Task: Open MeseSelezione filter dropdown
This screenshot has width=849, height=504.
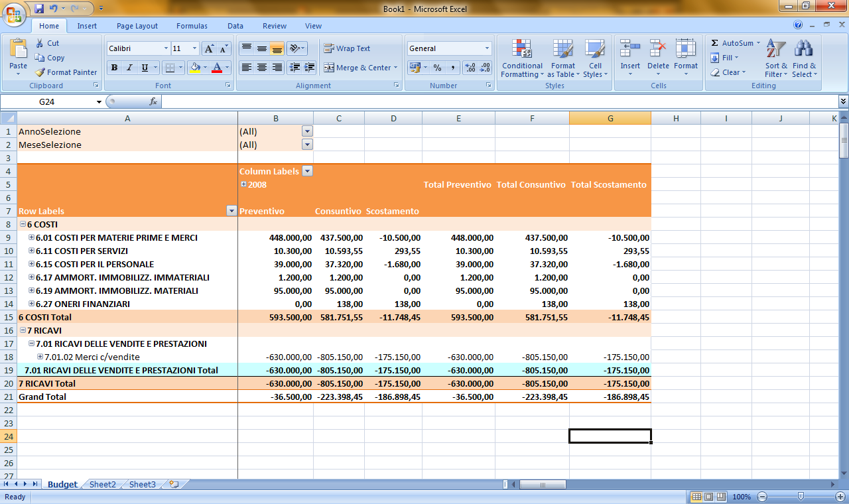Action: [307, 145]
